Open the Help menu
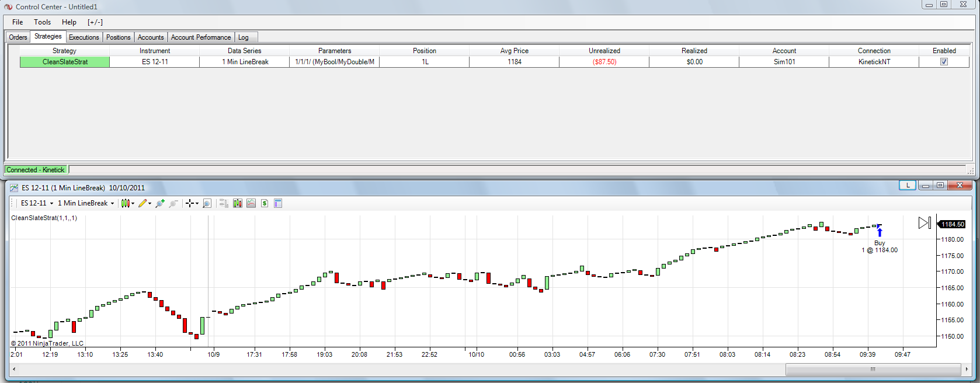The image size is (980, 383). 69,22
